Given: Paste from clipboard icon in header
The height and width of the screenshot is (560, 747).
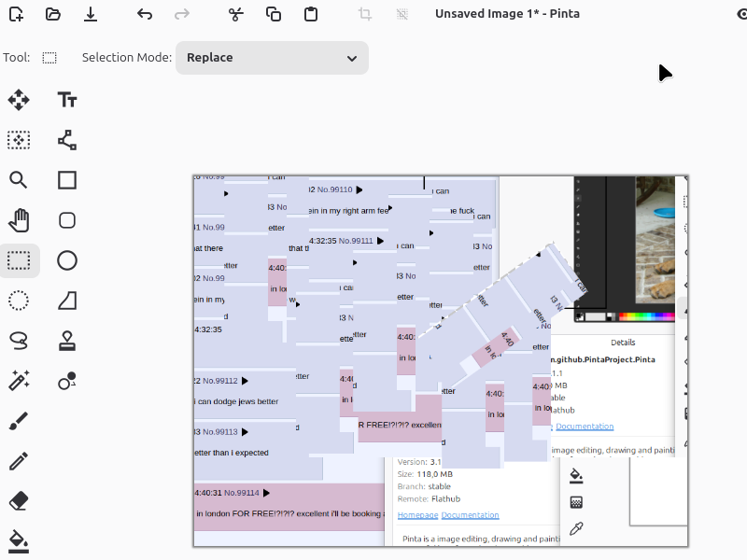Looking at the screenshot, I should (x=311, y=14).
